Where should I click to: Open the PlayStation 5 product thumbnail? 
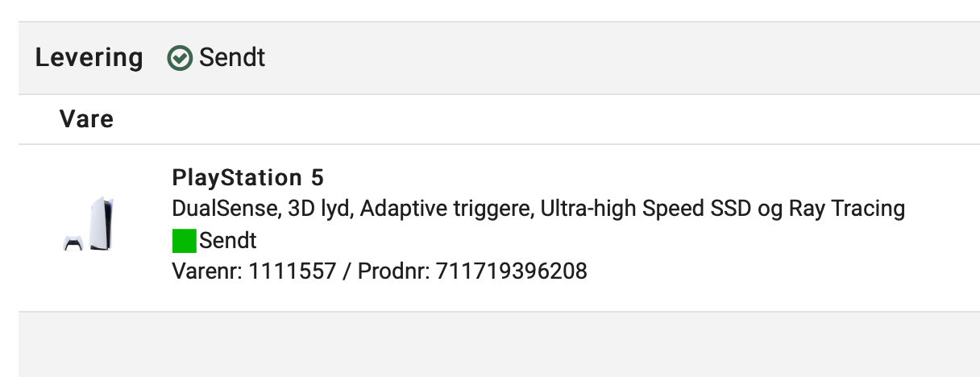pyautogui.click(x=89, y=224)
